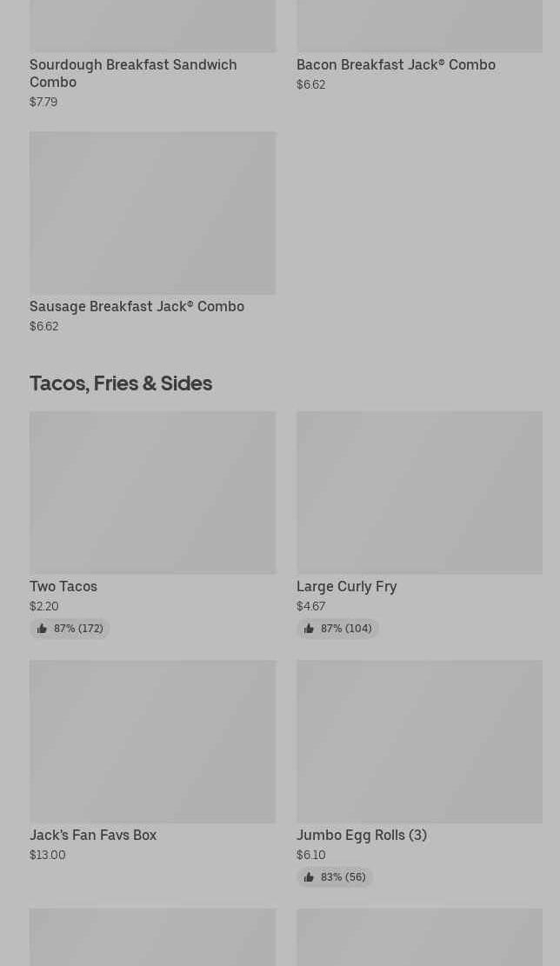Tap the Large Curly Fry product image
This screenshot has height=966, width=560.
click(419, 492)
